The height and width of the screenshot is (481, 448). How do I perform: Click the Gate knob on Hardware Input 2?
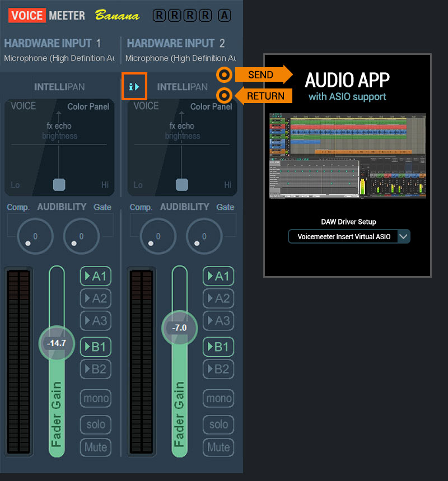(x=204, y=236)
